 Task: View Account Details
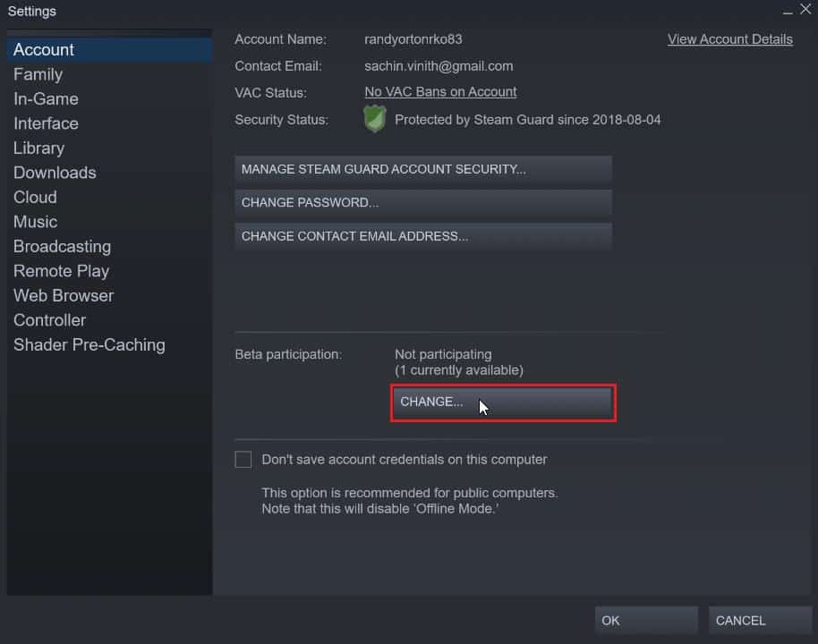[729, 39]
